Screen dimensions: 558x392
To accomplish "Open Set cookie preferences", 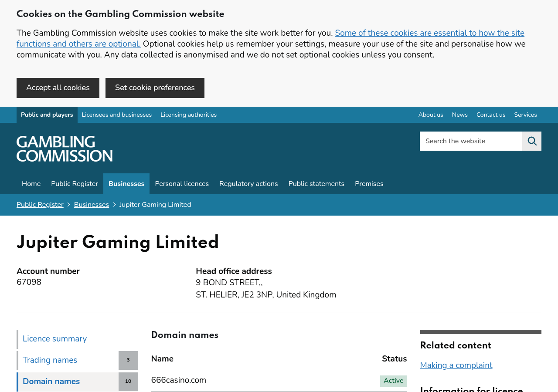I will [155, 88].
